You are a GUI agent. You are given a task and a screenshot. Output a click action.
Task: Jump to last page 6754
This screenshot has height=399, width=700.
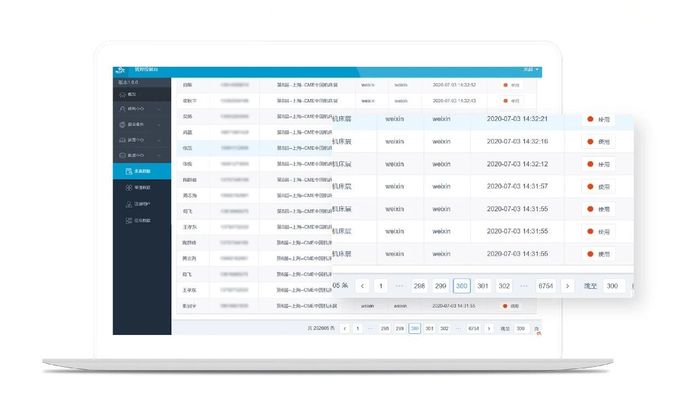click(x=546, y=286)
